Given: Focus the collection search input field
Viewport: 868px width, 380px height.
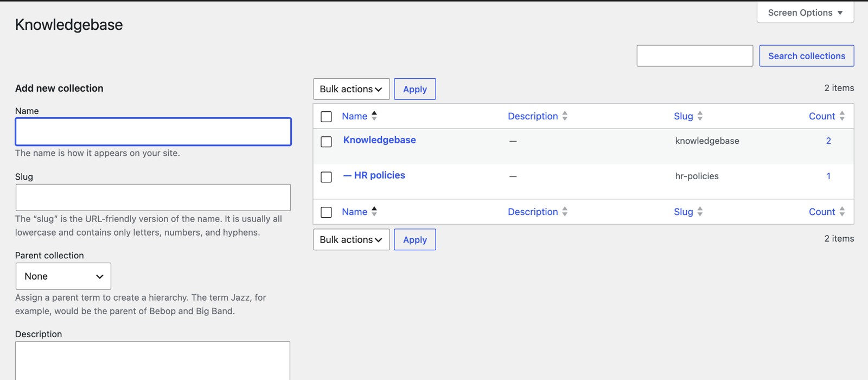Looking at the screenshot, I should (694, 56).
